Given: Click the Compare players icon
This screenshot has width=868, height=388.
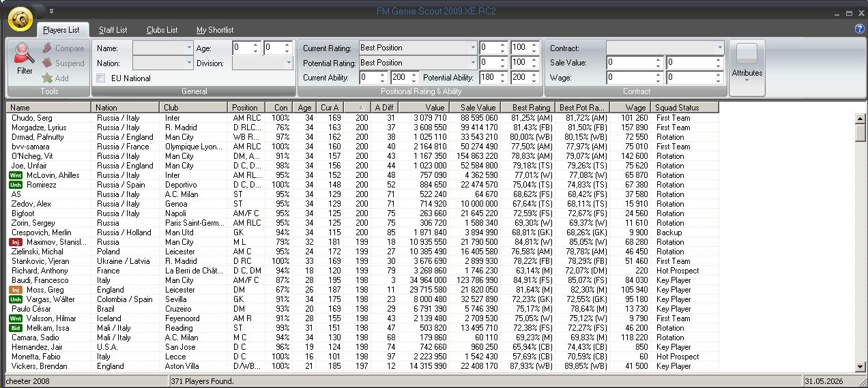Looking at the screenshot, I should pyautogui.click(x=47, y=48).
